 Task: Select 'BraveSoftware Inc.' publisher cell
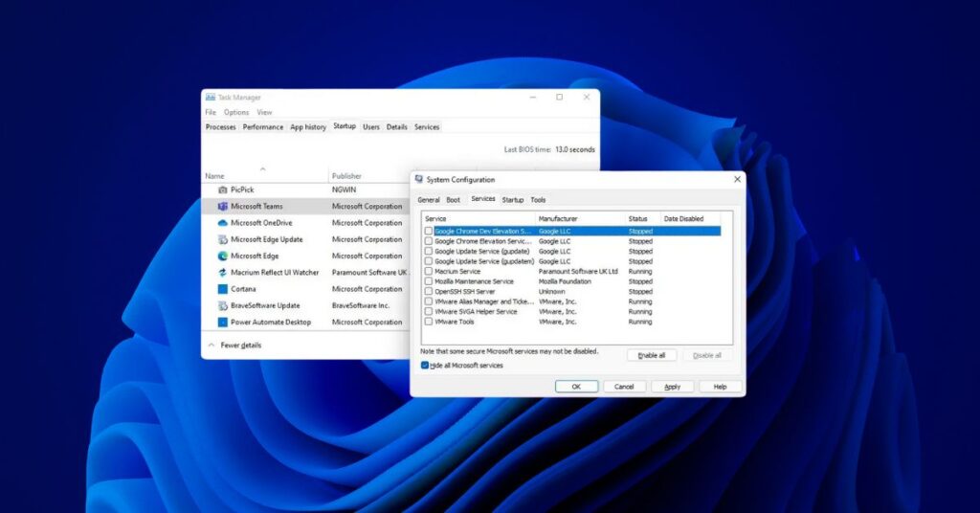click(361, 305)
